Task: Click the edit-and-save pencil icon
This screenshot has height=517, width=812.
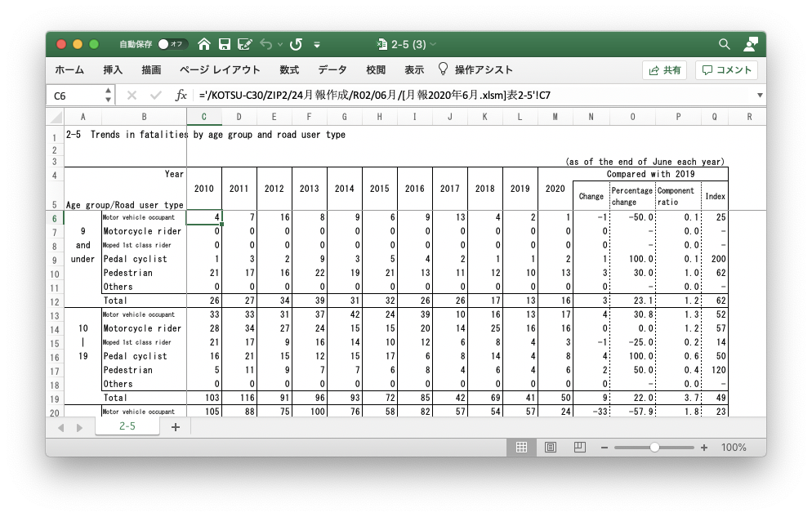Action: tap(244, 44)
